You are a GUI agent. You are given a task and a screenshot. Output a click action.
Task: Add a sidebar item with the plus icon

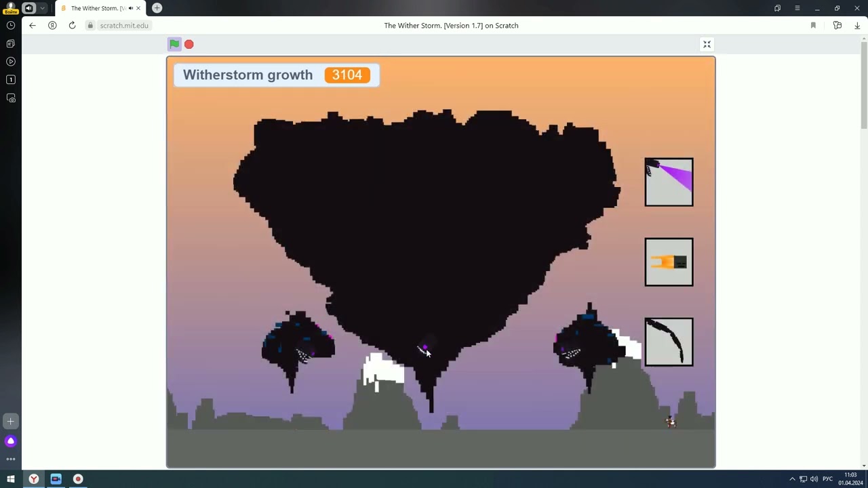[x=11, y=422]
